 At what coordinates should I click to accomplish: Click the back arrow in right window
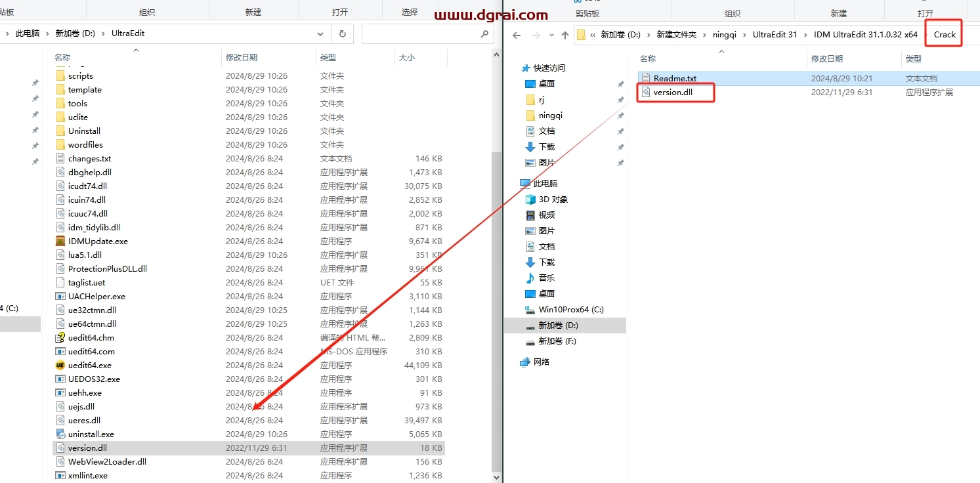pyautogui.click(x=517, y=35)
